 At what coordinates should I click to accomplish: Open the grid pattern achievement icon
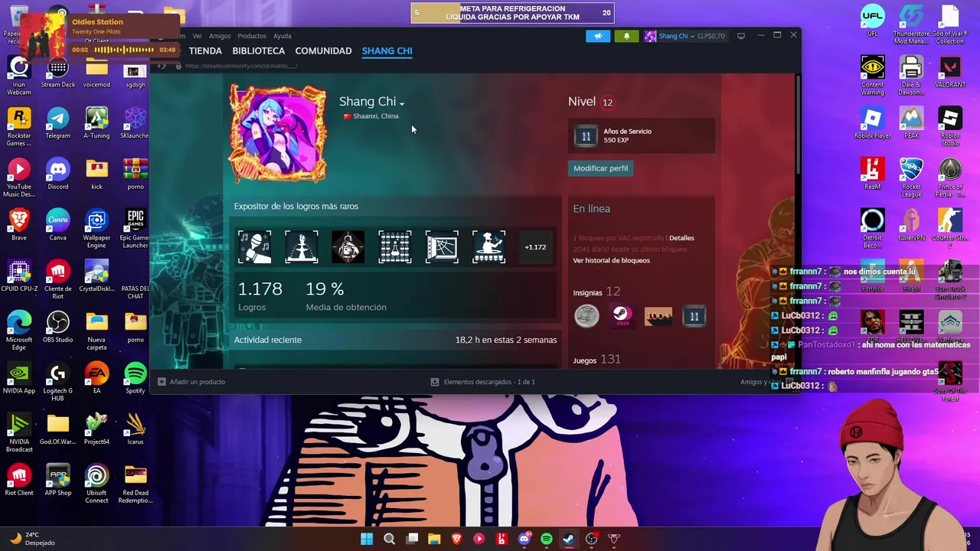click(395, 247)
